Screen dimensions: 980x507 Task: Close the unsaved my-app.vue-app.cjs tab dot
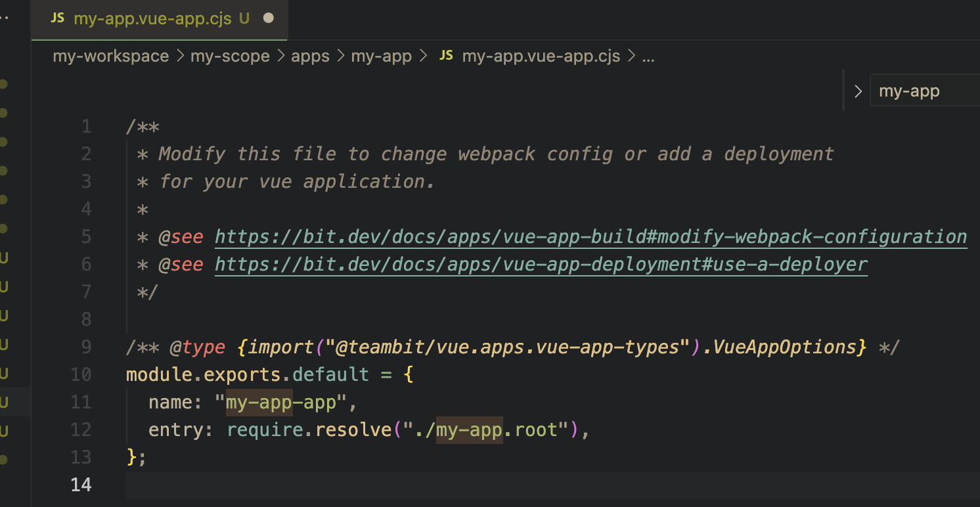click(x=268, y=19)
